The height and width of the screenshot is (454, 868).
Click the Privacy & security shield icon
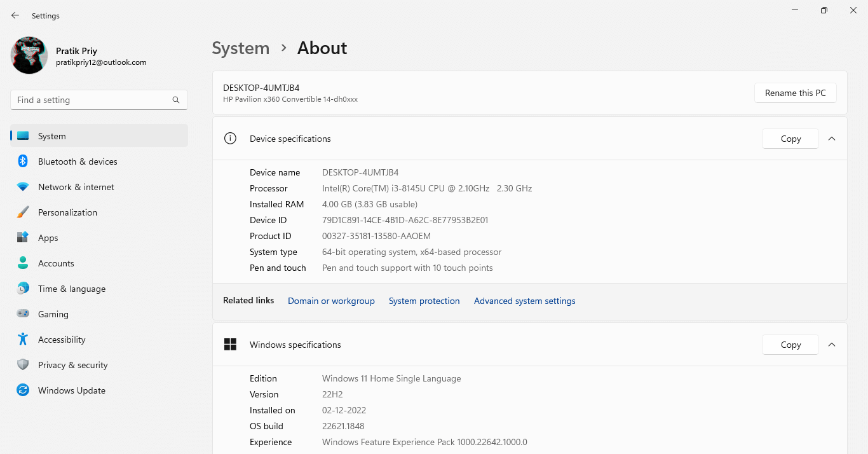23,365
